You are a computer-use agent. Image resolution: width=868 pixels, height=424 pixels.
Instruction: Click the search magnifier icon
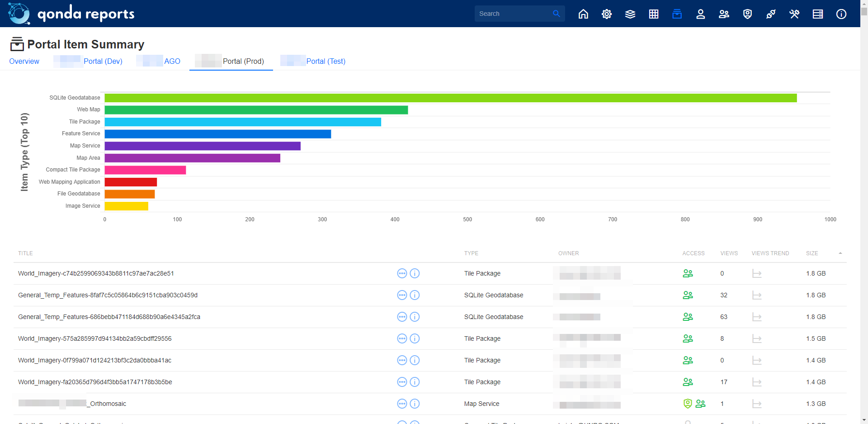pos(557,14)
